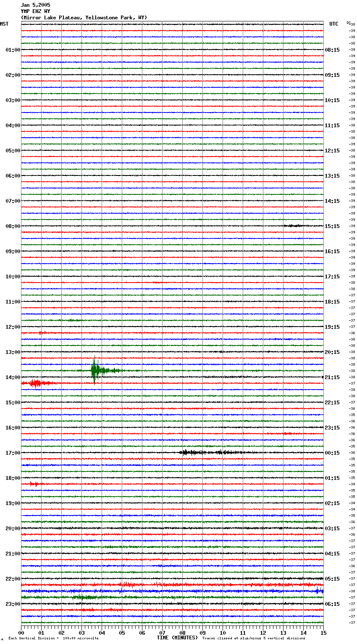
Task: Select the 21:00 MST time label
Action: point(13,554)
